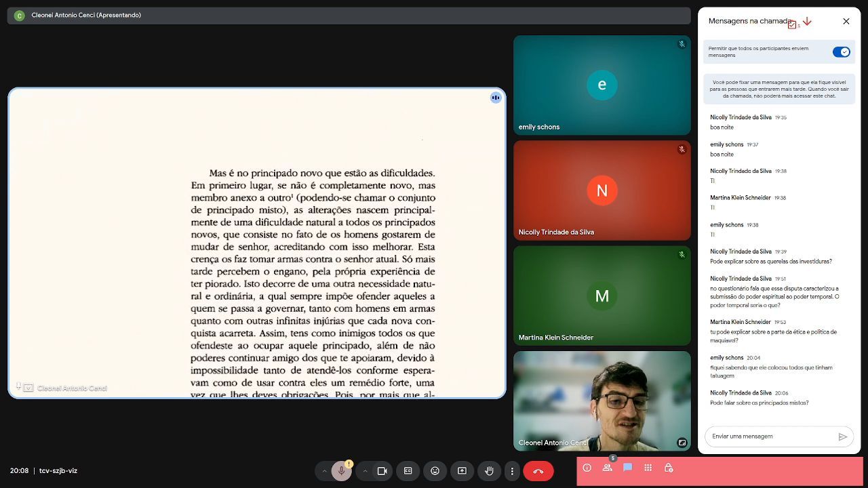Click the presenting banner at top
868x488 pixels.
point(349,16)
